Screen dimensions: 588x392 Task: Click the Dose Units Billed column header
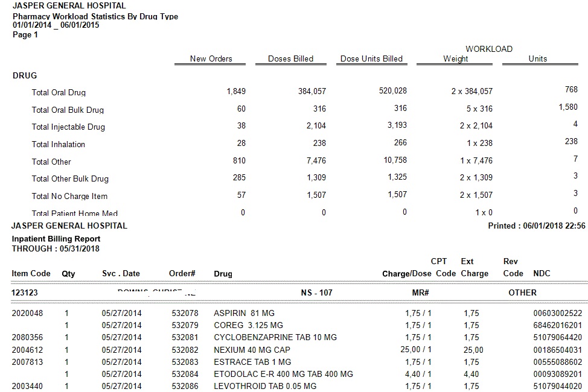pos(371,59)
